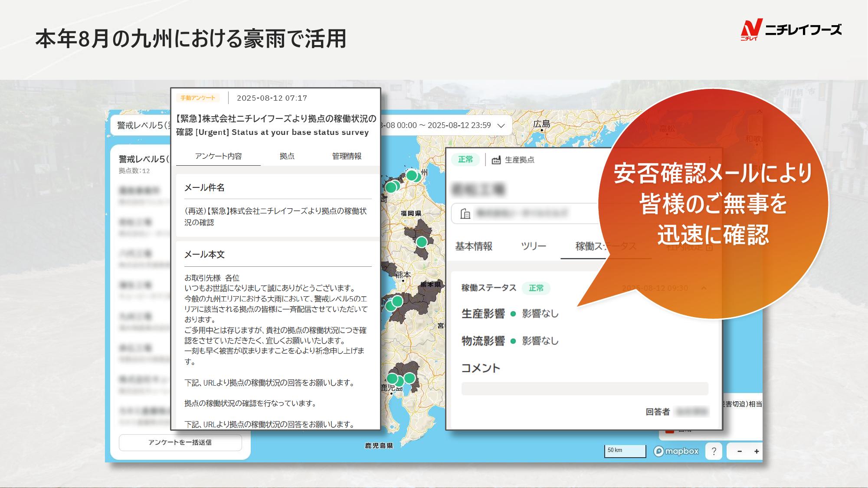Switch to the ツリー tab
868x488 pixels.
point(533,246)
